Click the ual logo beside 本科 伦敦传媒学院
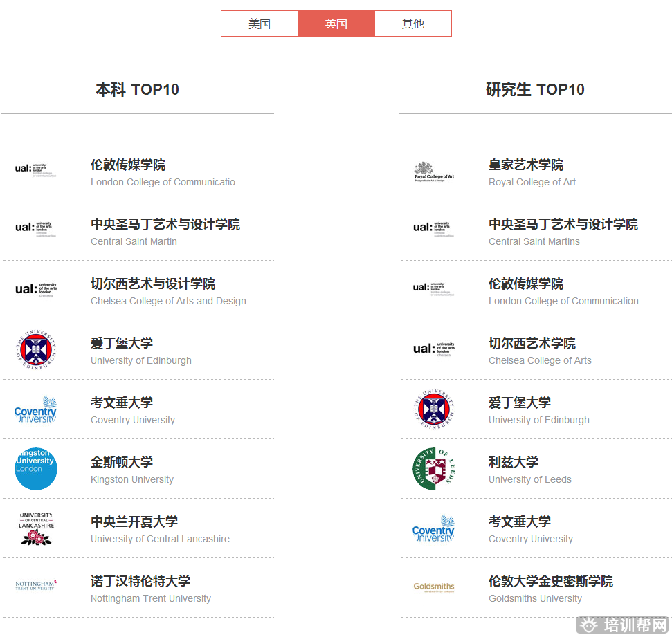Viewport: 672px width, 637px height. point(35,169)
